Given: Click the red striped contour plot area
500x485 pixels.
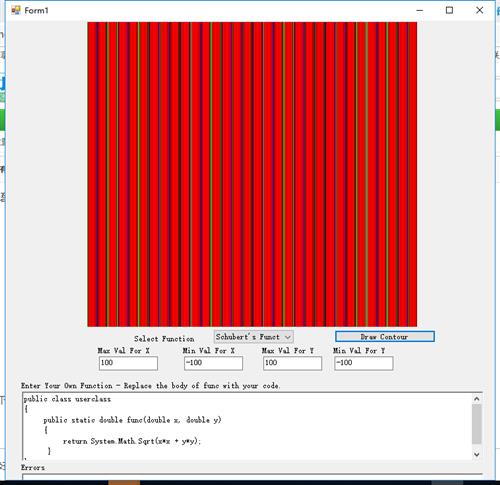Looking at the screenshot, I should tap(252, 174).
